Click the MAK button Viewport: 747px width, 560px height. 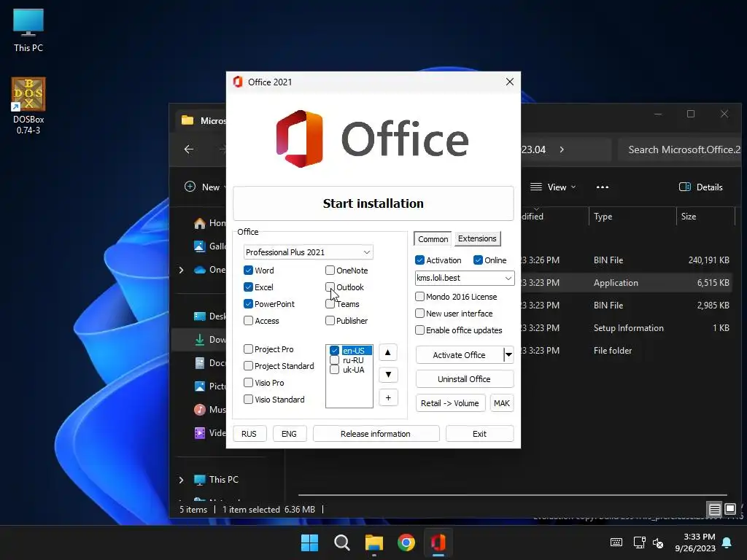coord(502,403)
